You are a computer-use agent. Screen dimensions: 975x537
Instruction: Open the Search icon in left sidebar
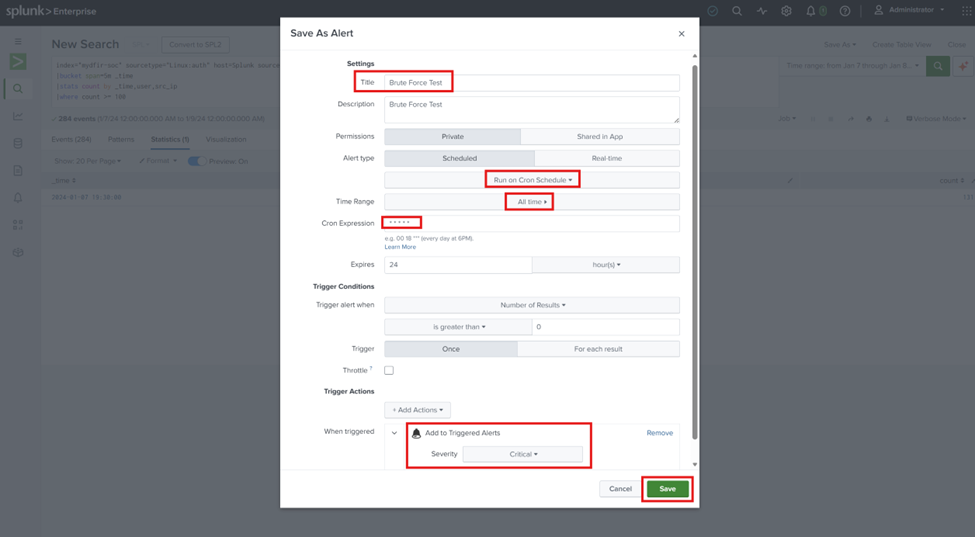pyautogui.click(x=18, y=89)
